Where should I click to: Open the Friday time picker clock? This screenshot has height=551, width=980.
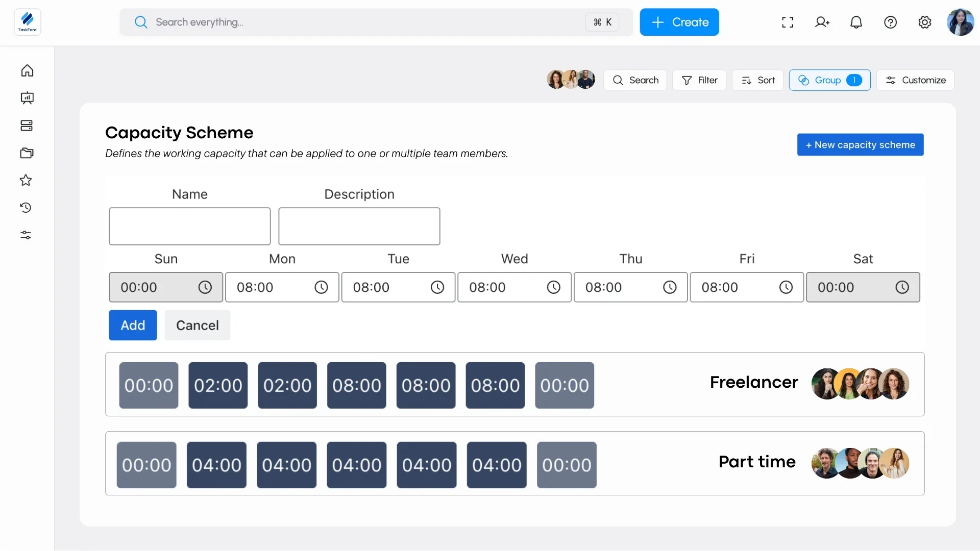(x=786, y=288)
